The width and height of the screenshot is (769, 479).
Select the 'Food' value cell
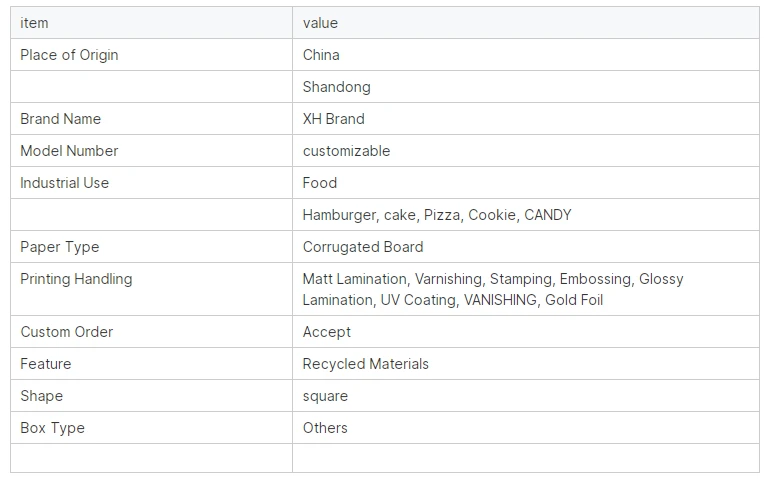(x=526, y=183)
